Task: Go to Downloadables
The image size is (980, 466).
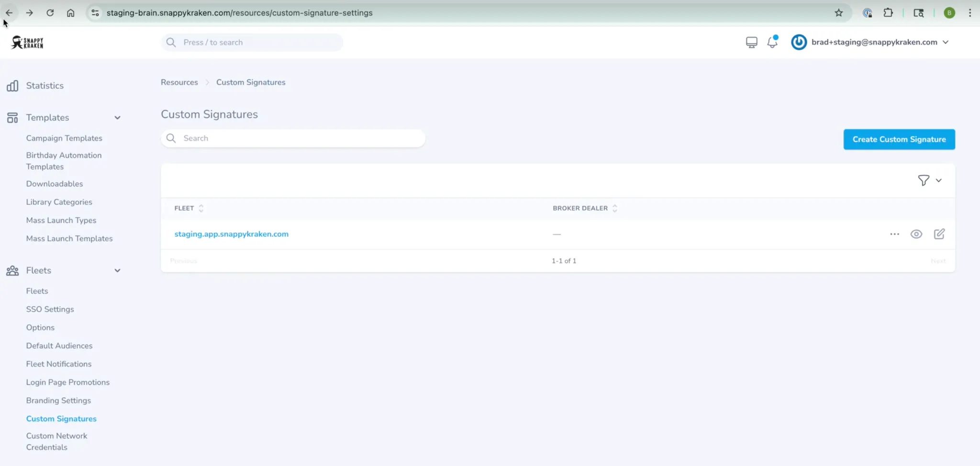Action: tap(55, 184)
